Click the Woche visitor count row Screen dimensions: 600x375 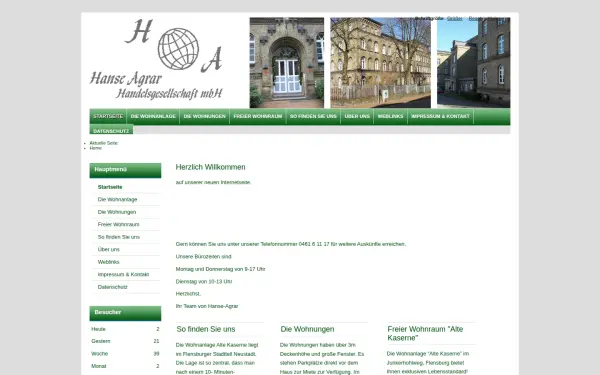click(x=125, y=354)
